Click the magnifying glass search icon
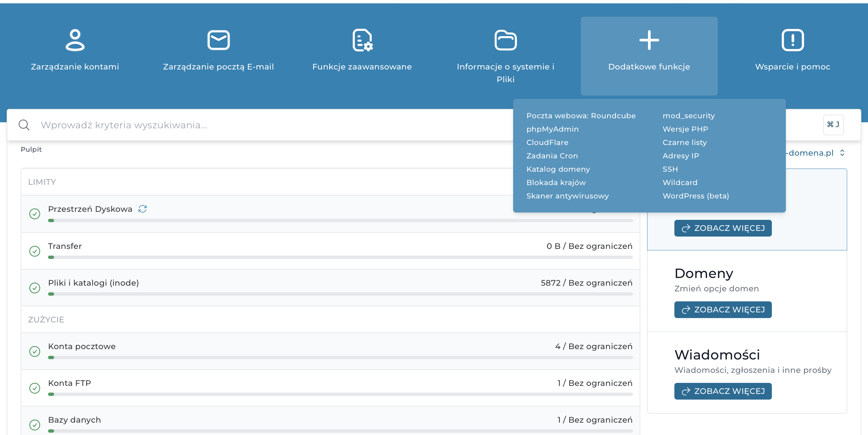The height and width of the screenshot is (435, 868). (24, 125)
